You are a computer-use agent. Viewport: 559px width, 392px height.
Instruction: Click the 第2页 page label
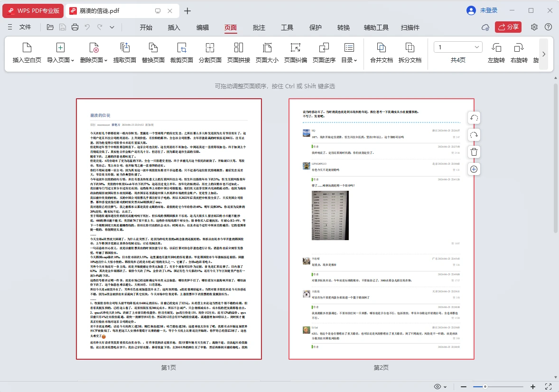381,367
